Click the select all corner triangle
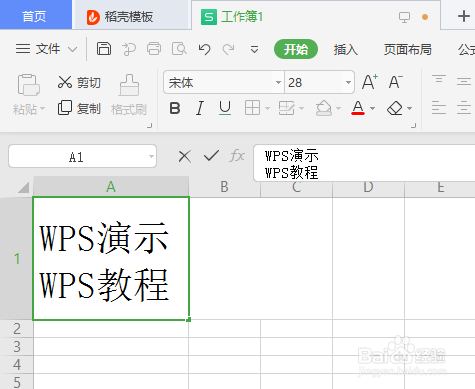Image resolution: width=475 pixels, height=389 pixels. click(24, 187)
